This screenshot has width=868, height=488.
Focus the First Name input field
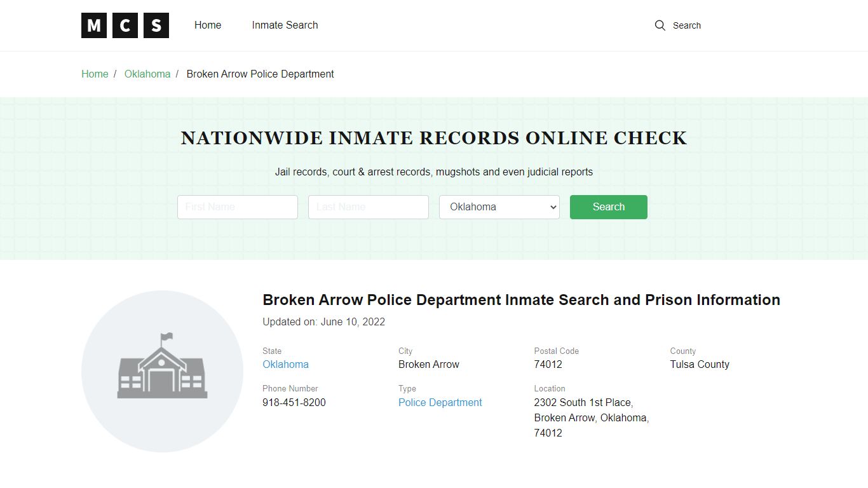click(238, 207)
